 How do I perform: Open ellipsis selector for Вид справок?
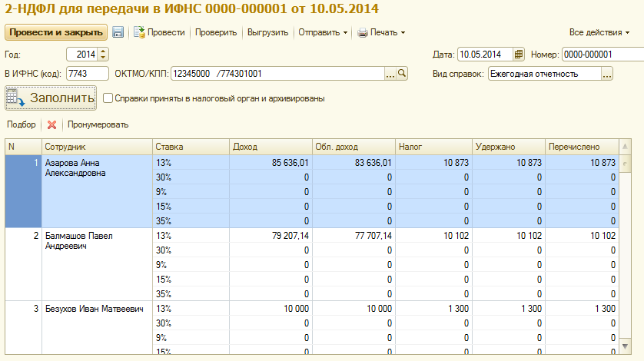coord(607,74)
